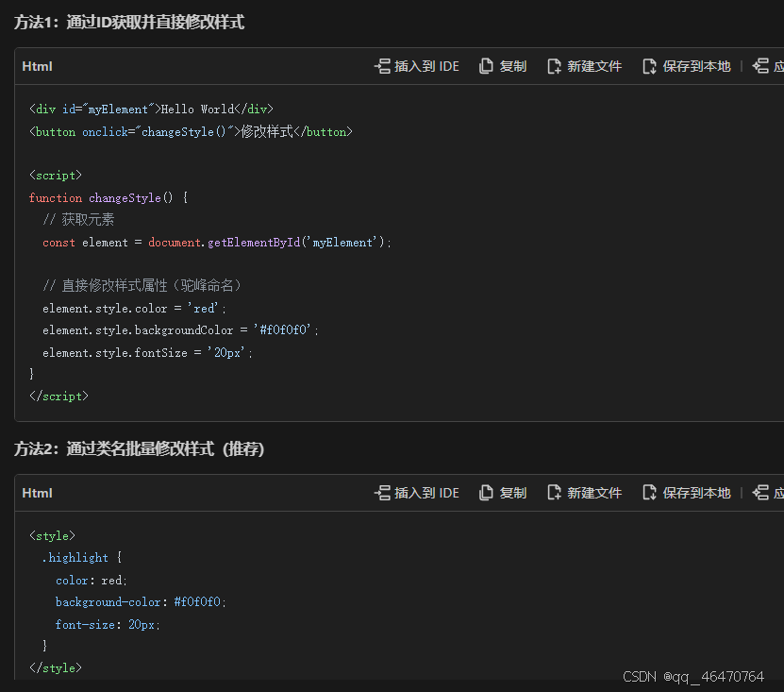Image resolution: width=784 pixels, height=692 pixels.
Task: Choose '插入到 IDE' label in second block header
Action: click(426, 493)
